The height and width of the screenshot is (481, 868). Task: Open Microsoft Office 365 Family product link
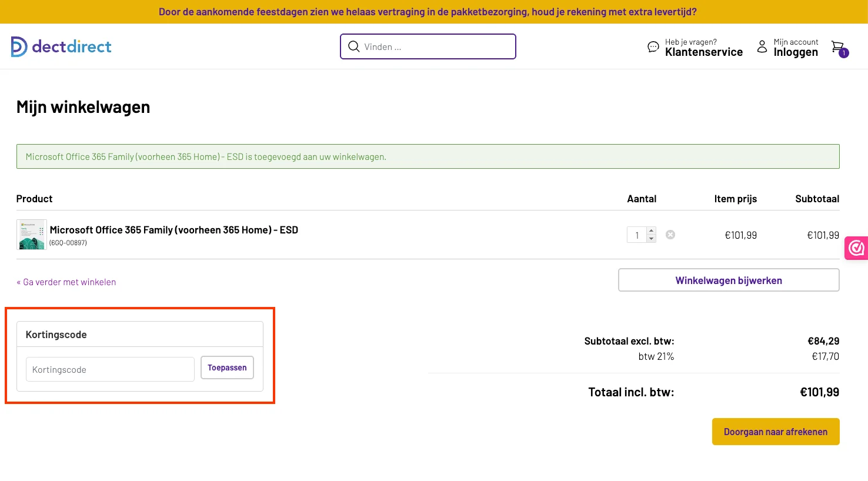point(174,230)
